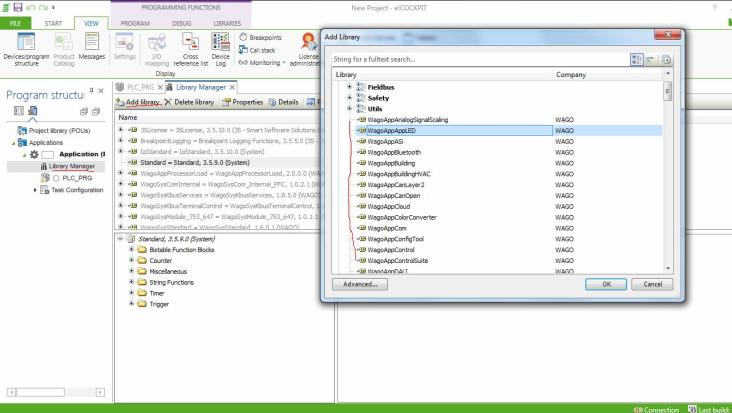
Task: Select WagoAppBuilding library
Action: click(x=391, y=163)
